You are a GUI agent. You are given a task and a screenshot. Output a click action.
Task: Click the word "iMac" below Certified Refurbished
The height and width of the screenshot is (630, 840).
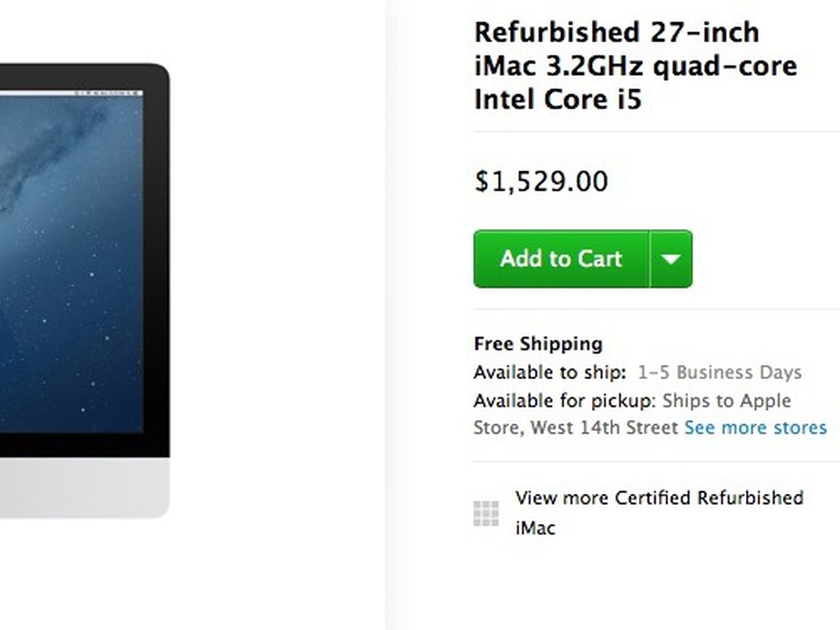535,528
